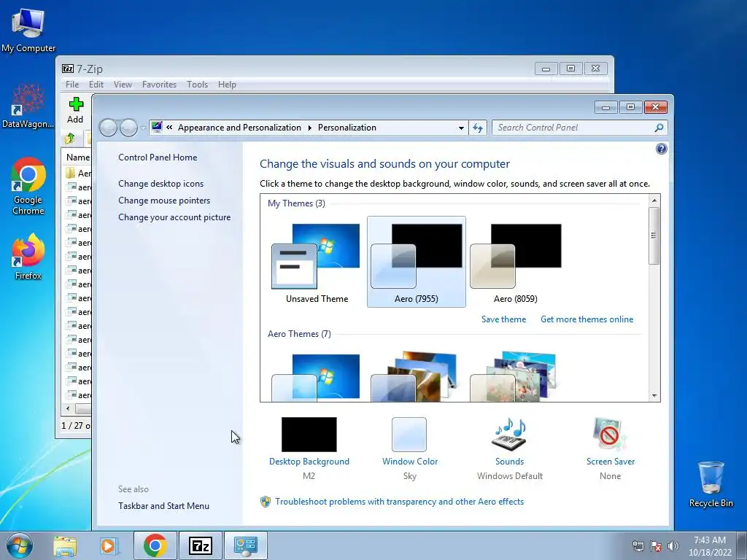This screenshot has height=560, width=747.
Task: Select the Aero (7955) theme
Action: (x=416, y=262)
